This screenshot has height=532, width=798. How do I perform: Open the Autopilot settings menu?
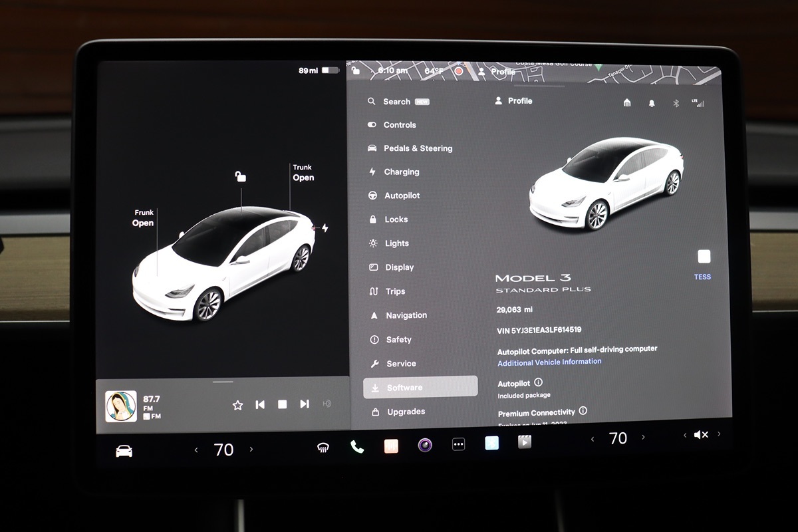402,196
